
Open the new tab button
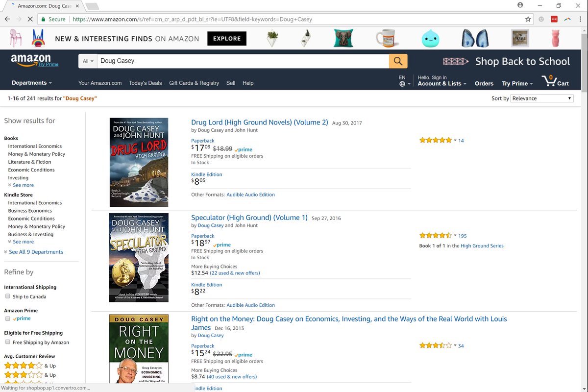tap(92, 6)
